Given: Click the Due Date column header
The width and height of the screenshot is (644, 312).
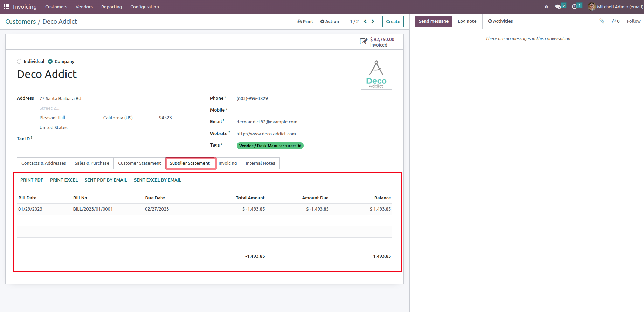Looking at the screenshot, I should [x=155, y=198].
